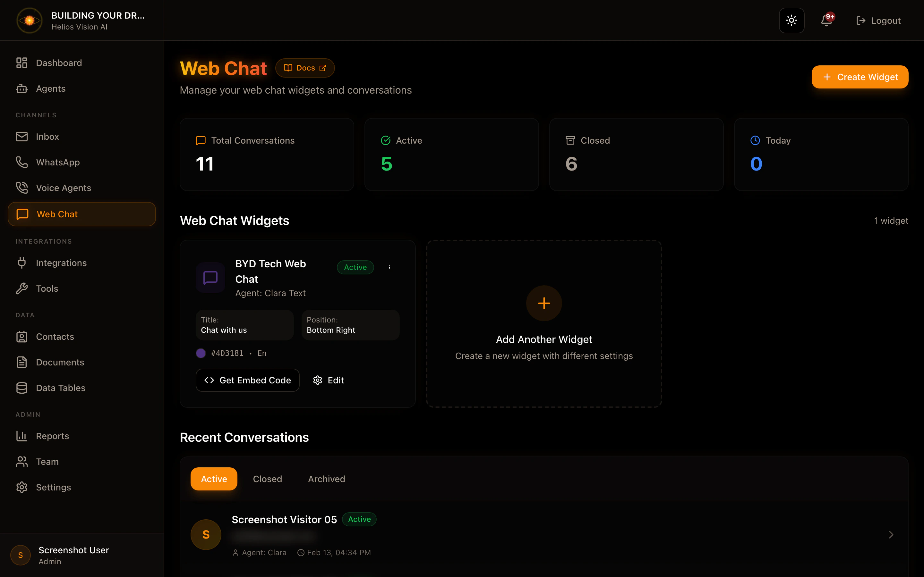Image resolution: width=924 pixels, height=577 pixels.
Task: Switch to the Web Chat channel
Action: [57, 214]
